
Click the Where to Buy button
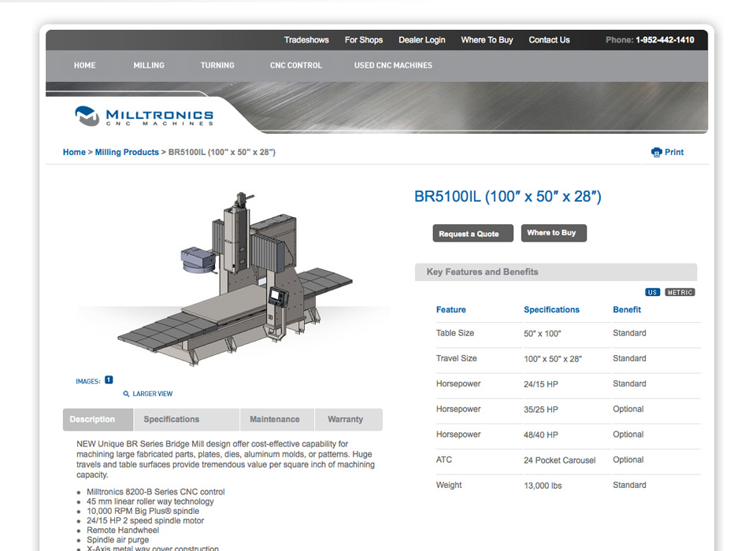(554, 233)
